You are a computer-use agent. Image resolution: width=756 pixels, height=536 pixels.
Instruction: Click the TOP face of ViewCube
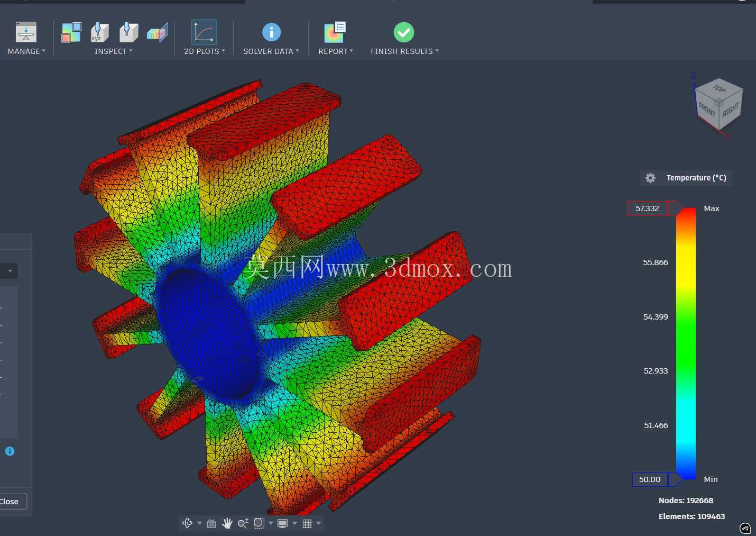click(x=719, y=88)
